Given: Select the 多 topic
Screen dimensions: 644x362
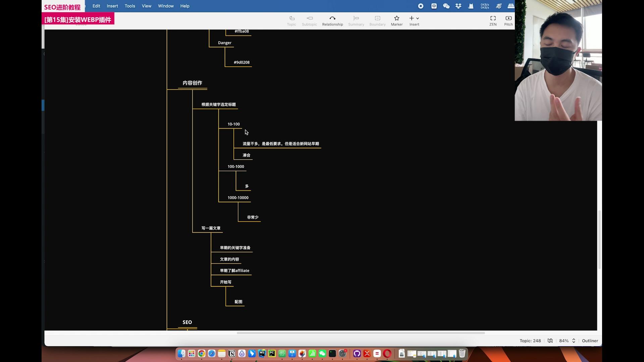Looking at the screenshot, I should tap(247, 186).
